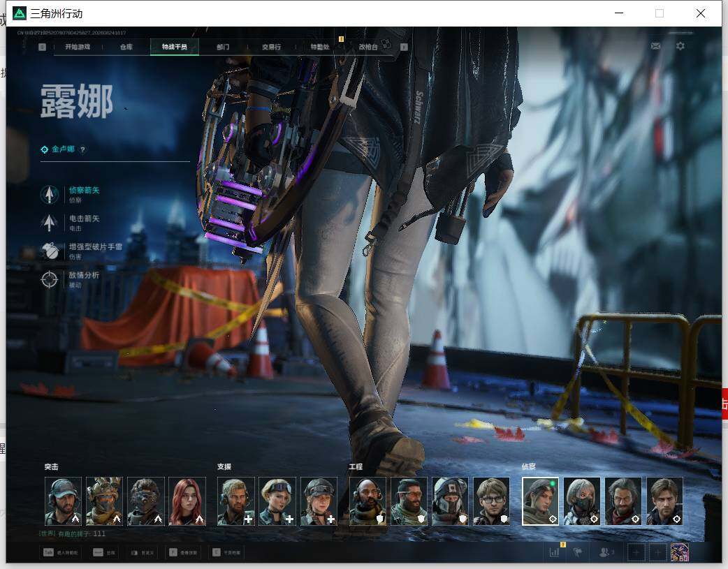
Task: Select the 金卢娜 skin label
Action: click(63, 149)
